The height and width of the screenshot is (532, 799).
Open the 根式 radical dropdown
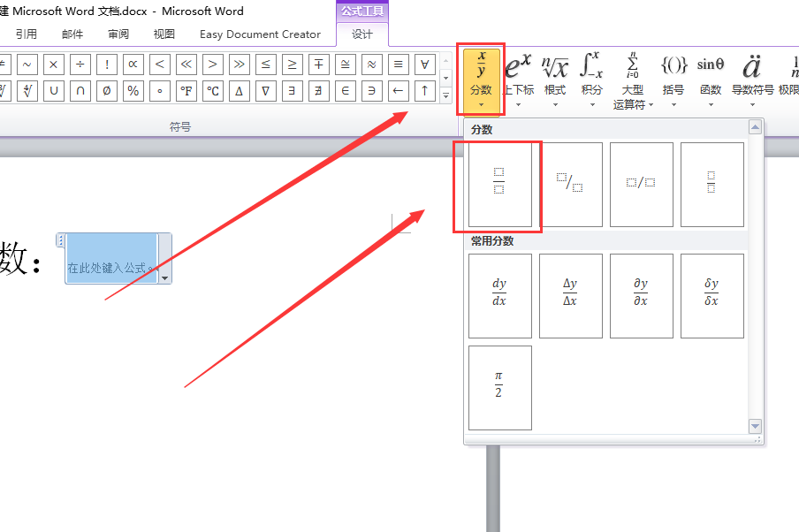(x=555, y=80)
